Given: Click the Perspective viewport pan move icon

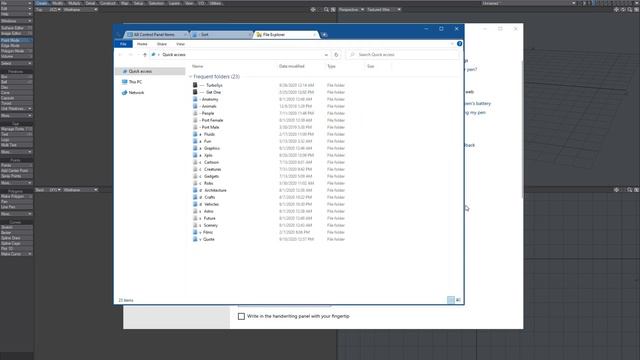Looking at the screenshot, I should (x=616, y=9).
